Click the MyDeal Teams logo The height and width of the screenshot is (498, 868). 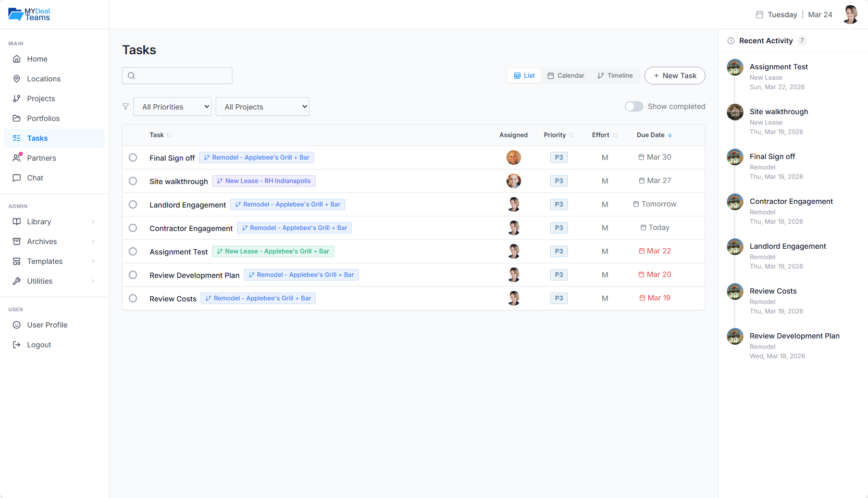[29, 14]
